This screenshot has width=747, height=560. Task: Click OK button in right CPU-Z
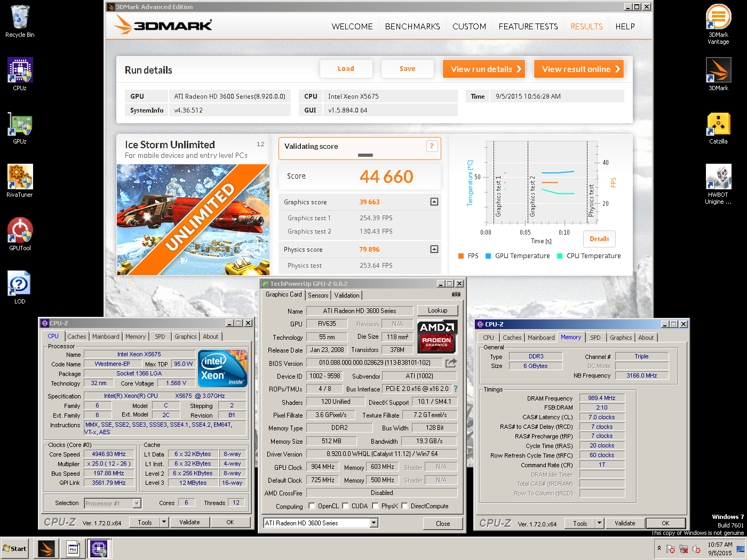665,523
